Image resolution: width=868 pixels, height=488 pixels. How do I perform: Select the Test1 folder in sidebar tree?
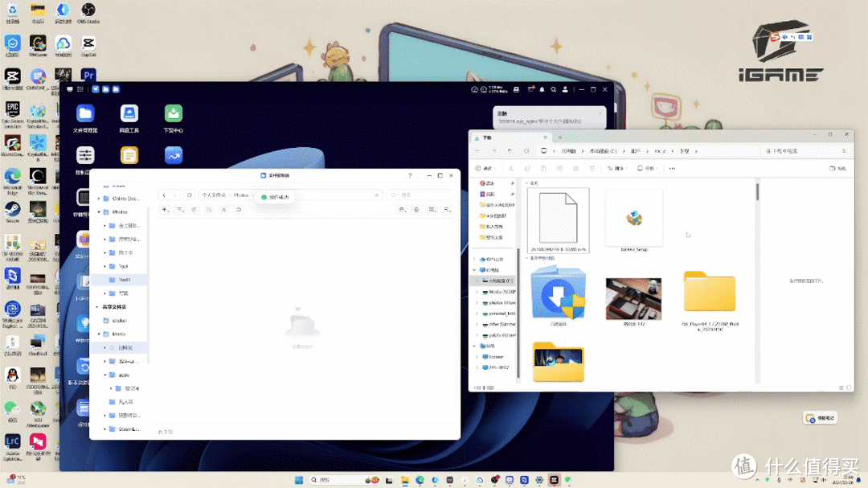point(124,280)
